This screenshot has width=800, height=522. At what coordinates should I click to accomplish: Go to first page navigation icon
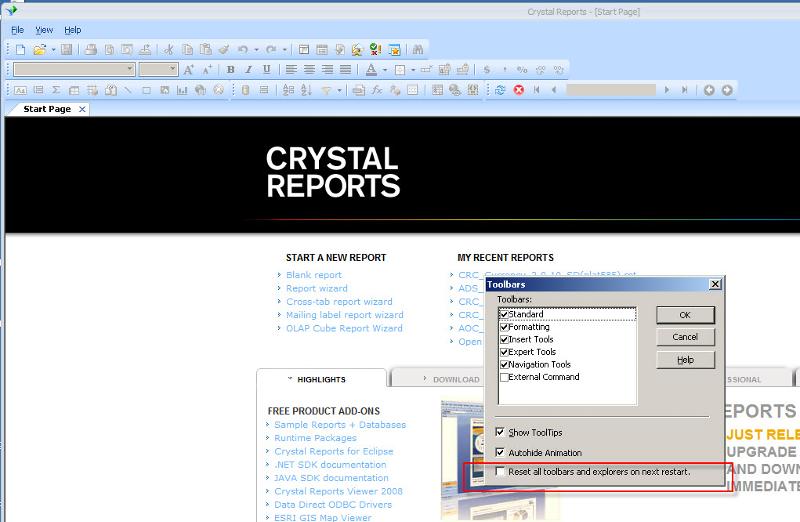pos(536,90)
